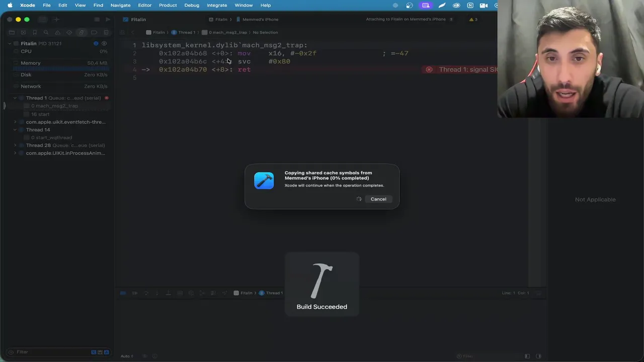
Task: Select the Network gauge row
Action: pos(59,86)
